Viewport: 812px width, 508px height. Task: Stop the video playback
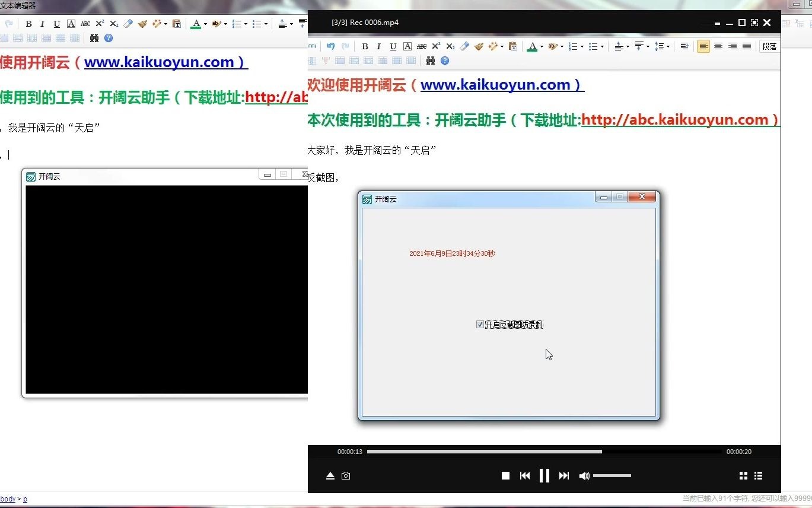point(505,475)
